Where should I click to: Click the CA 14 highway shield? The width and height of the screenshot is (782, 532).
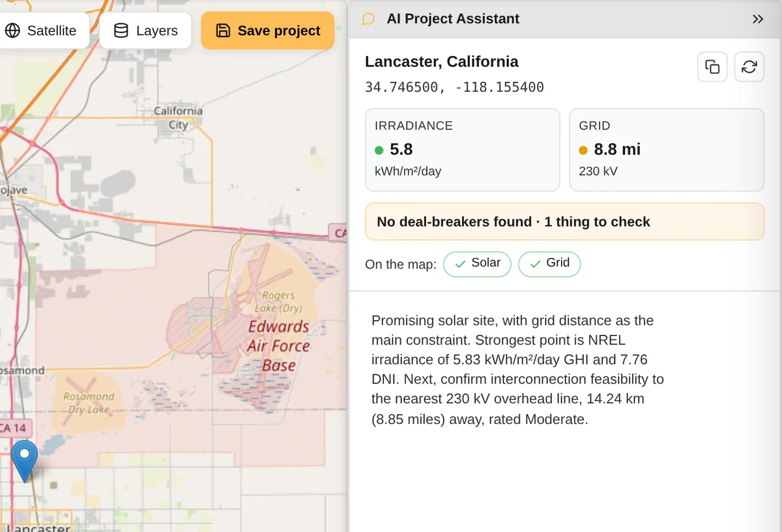pos(14,428)
